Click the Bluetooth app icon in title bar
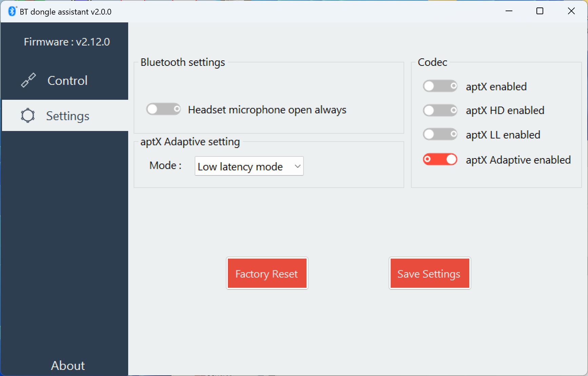Screen dimensions: 588x376 pos(12,11)
